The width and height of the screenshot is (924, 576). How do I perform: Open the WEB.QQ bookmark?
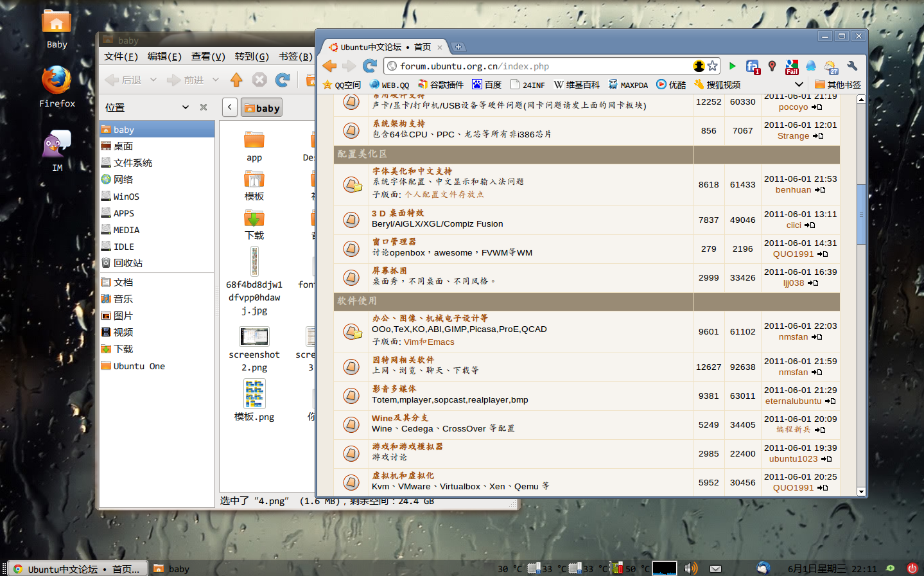point(390,85)
